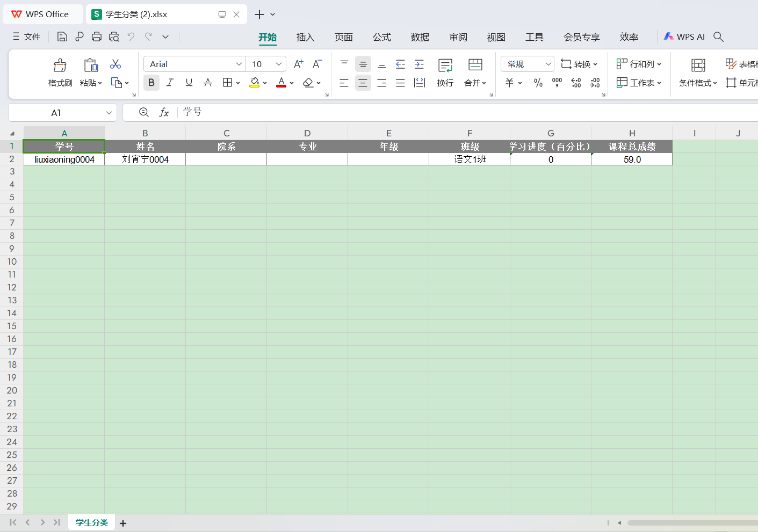Click the Print icon in quick toolbar
The image size is (758, 532).
point(97,37)
